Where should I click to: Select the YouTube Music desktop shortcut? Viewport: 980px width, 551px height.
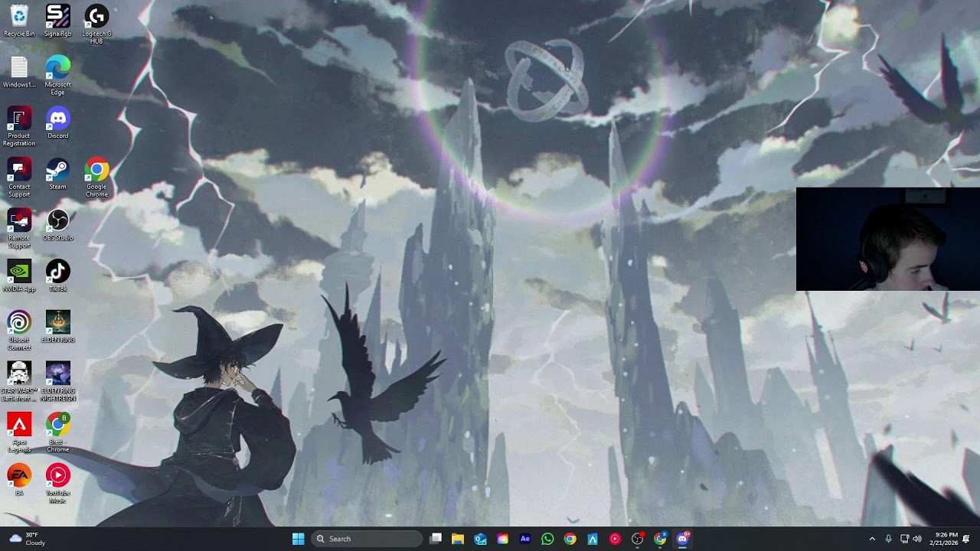pyautogui.click(x=57, y=484)
